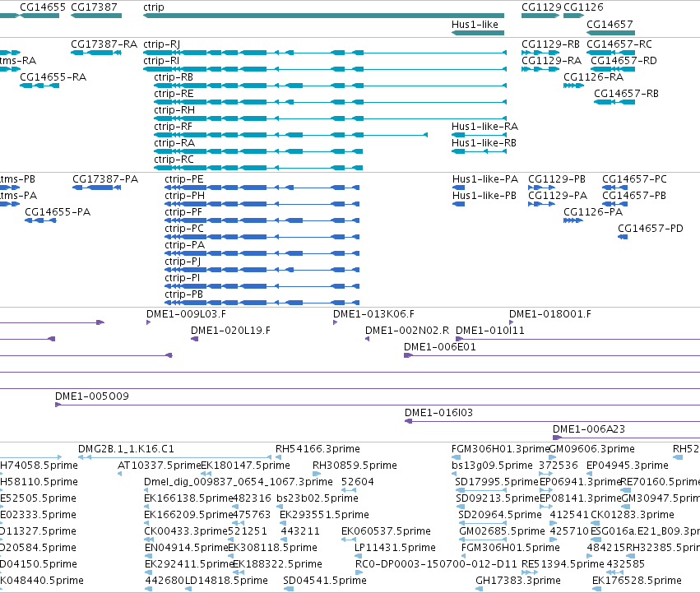
Task: Select protein Hus1-like-PB
Action: point(484,196)
